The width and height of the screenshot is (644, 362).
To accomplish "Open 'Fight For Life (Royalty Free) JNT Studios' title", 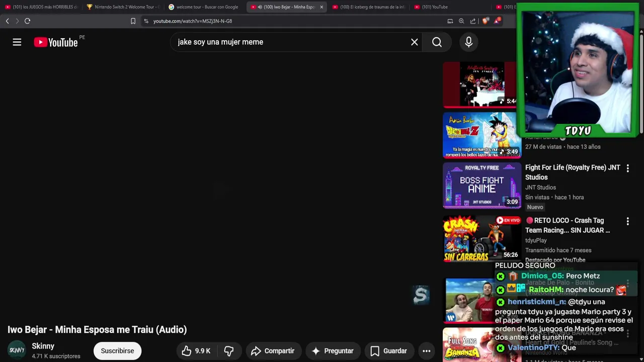I will click(x=573, y=172).
